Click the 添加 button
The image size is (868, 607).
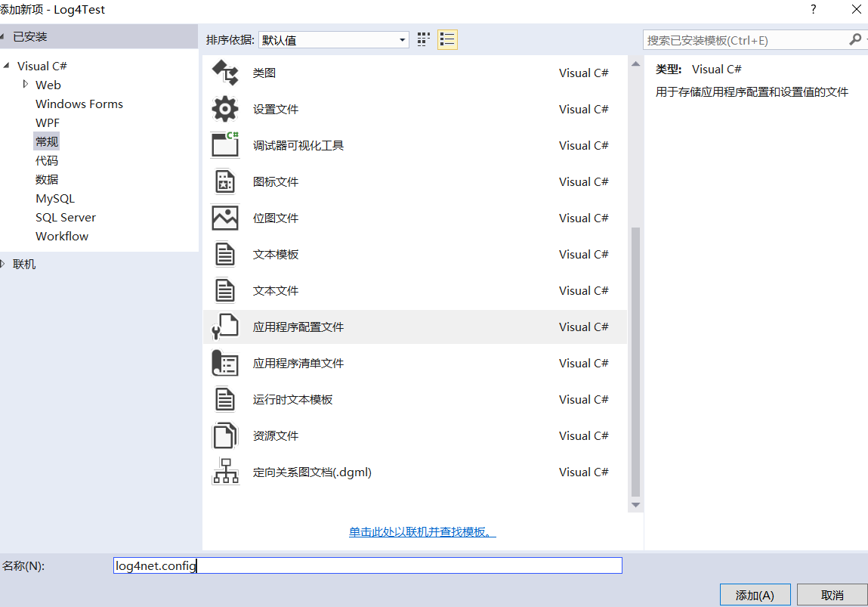[755, 594]
